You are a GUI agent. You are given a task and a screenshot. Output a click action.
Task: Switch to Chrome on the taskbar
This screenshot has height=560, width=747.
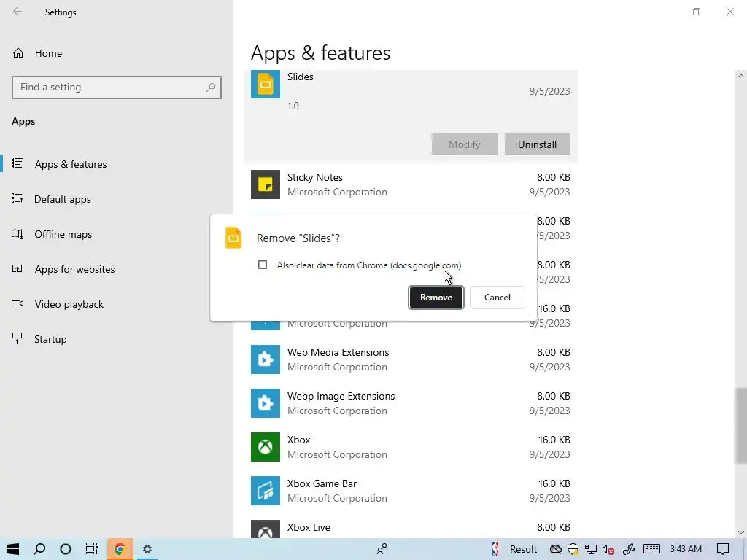pyautogui.click(x=120, y=549)
